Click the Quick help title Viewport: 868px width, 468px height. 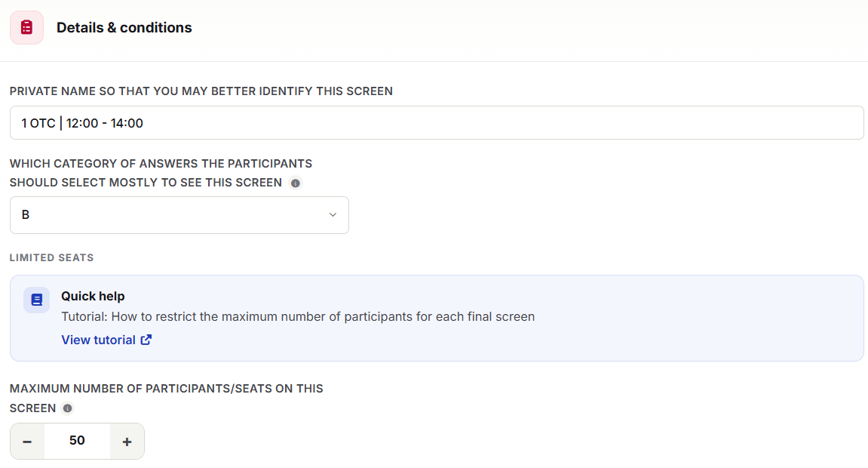click(x=93, y=297)
